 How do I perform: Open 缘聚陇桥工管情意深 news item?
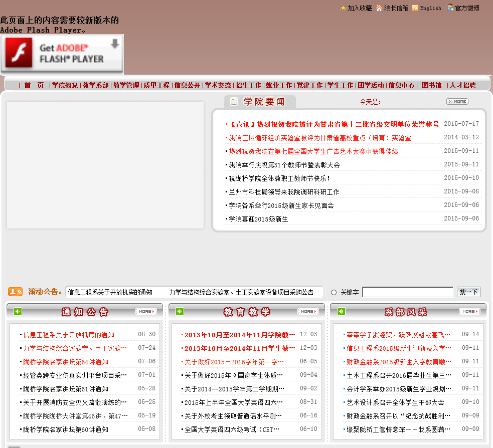[x=398, y=429]
